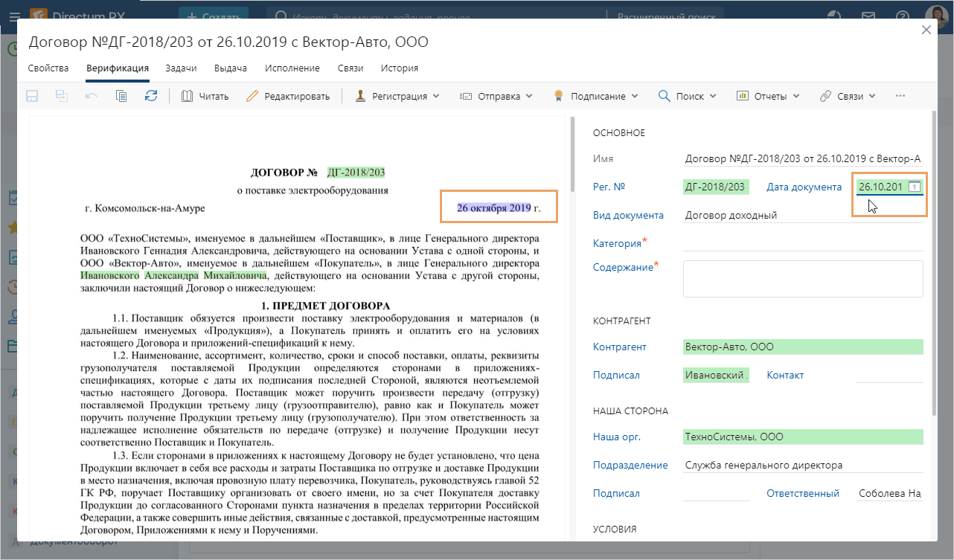
Task: Click the copy document icon in toolbar
Action: [121, 96]
